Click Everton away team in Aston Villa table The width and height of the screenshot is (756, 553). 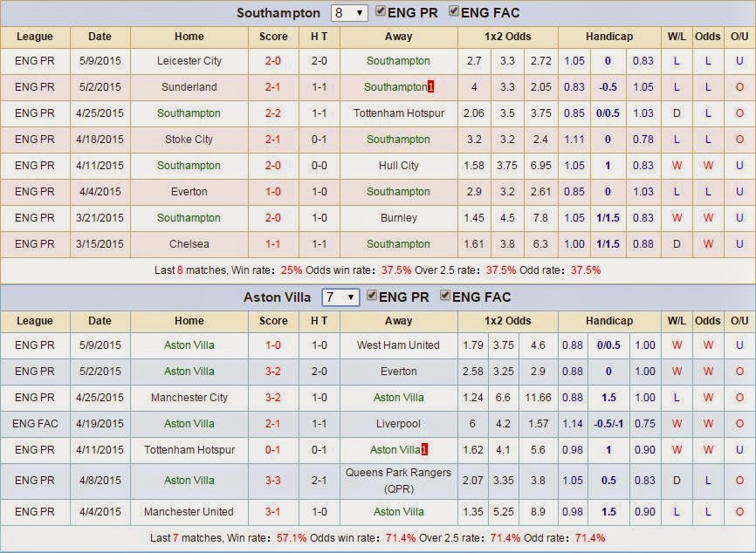coord(398,372)
